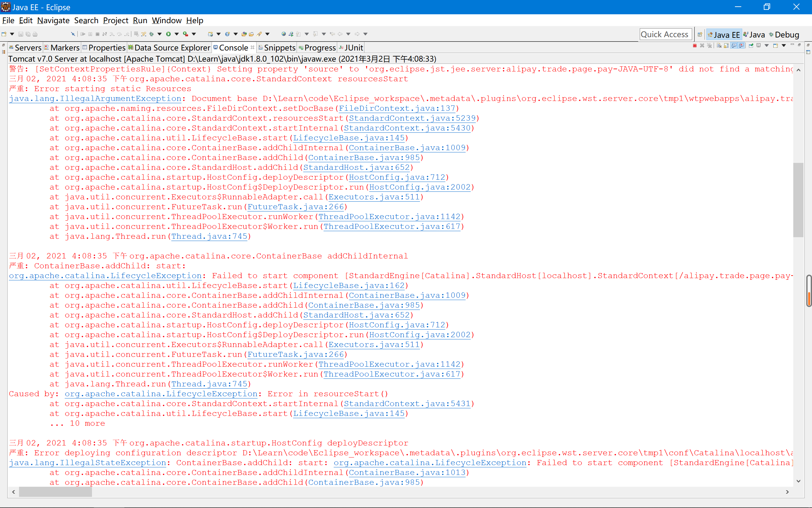Toggle Skip All Breakpoints in toolbar
The height and width of the screenshot is (508, 812).
tap(73, 34)
